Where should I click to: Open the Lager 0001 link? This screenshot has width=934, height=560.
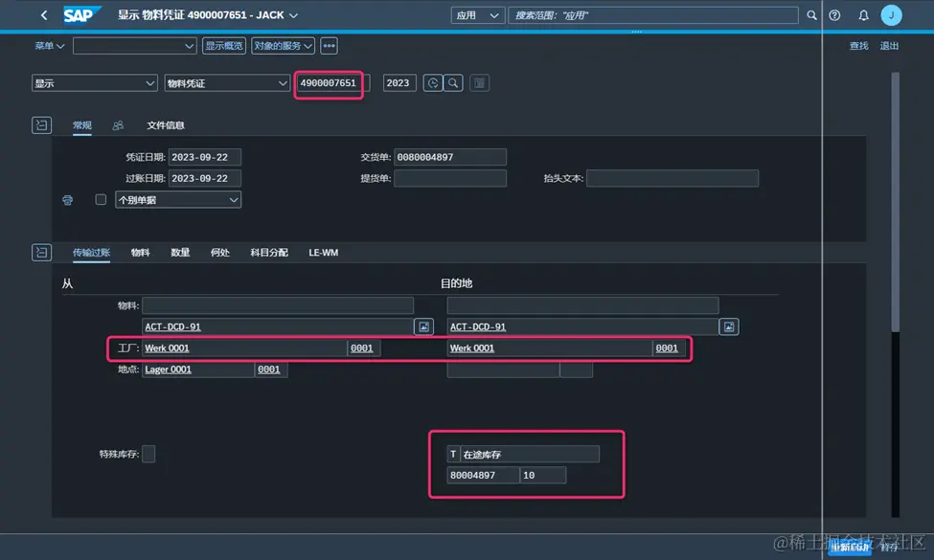tap(168, 370)
